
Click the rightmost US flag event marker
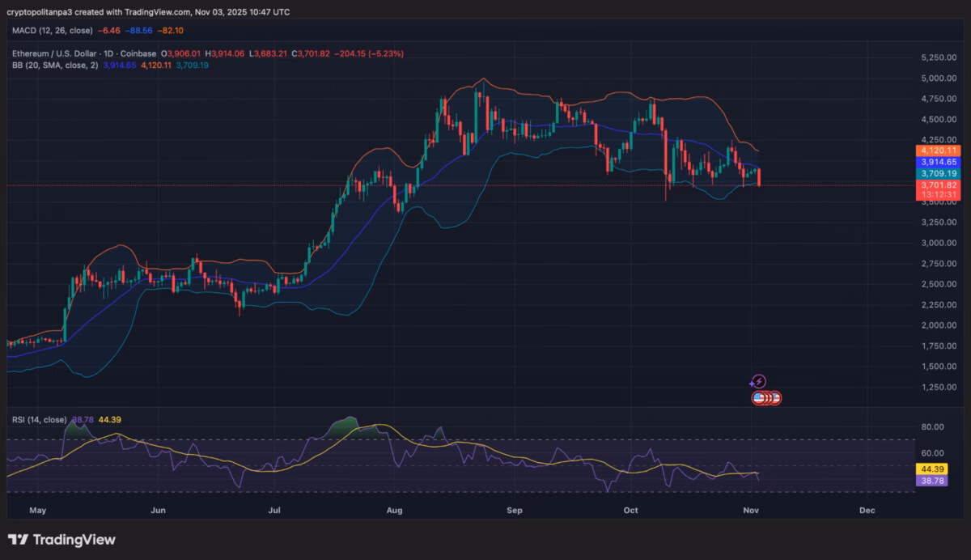[775, 398]
